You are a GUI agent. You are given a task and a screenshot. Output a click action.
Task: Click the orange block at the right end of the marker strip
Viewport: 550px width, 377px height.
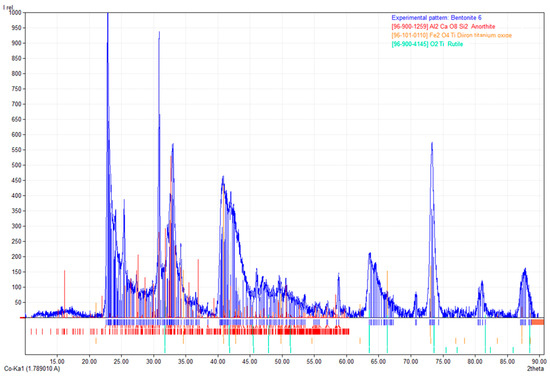tap(537, 322)
